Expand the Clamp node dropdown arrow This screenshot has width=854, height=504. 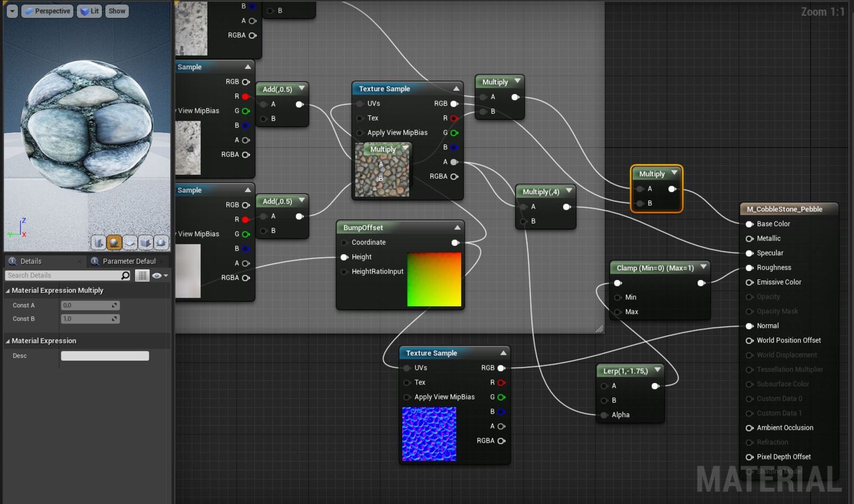703,267
